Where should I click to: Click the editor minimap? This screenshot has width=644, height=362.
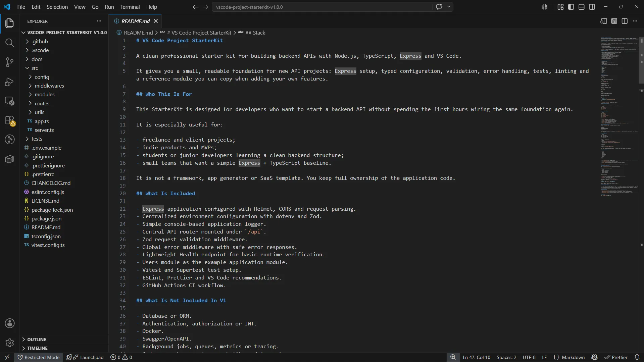pos(619,116)
